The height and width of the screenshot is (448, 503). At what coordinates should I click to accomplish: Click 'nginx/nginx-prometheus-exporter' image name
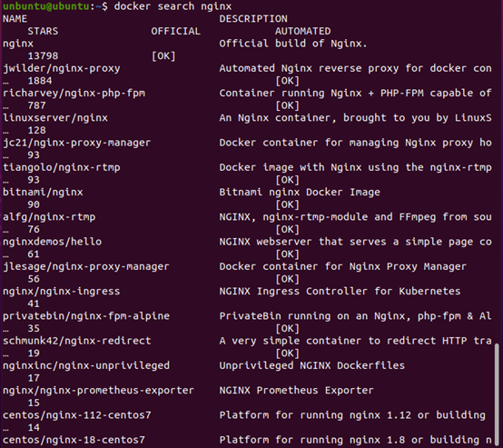tap(98, 391)
